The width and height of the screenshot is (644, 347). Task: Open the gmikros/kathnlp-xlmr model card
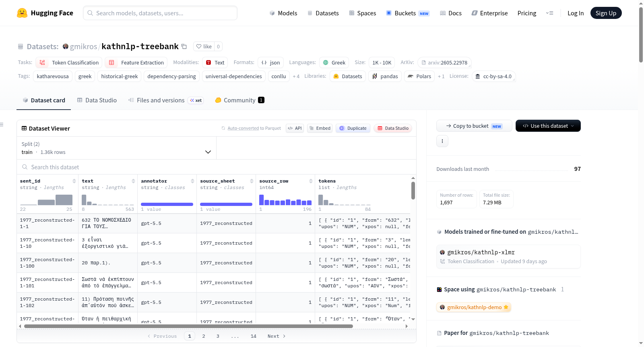508,257
